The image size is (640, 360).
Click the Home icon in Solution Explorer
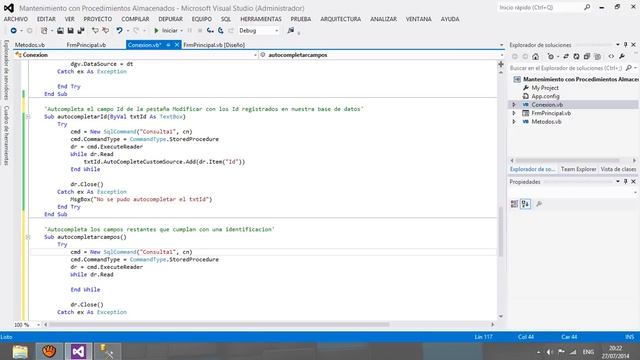(536, 57)
